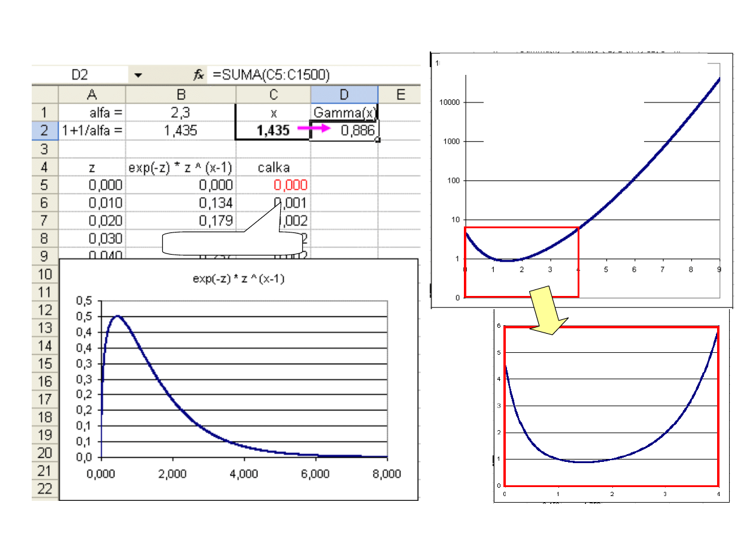Select column C header

(273, 94)
